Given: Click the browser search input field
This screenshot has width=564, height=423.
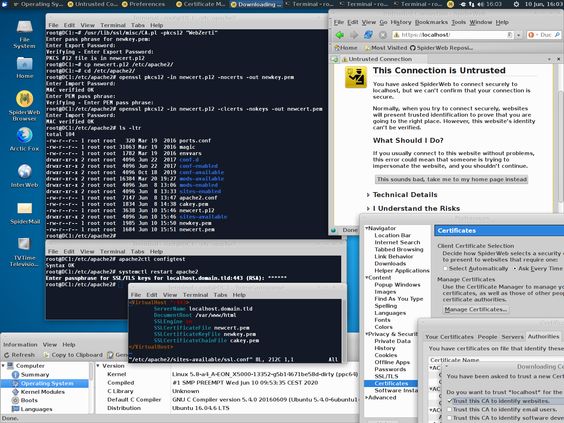Looking at the screenshot, I should click(545, 35).
